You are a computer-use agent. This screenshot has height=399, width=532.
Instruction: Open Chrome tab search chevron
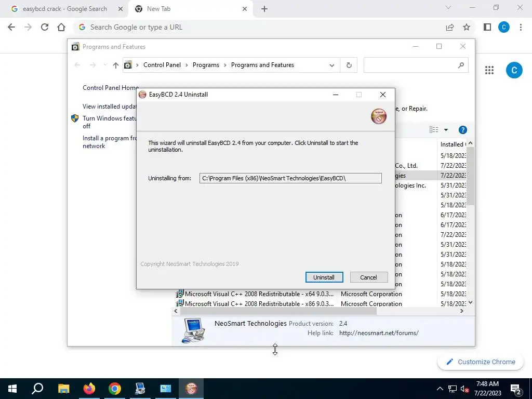[x=448, y=7]
